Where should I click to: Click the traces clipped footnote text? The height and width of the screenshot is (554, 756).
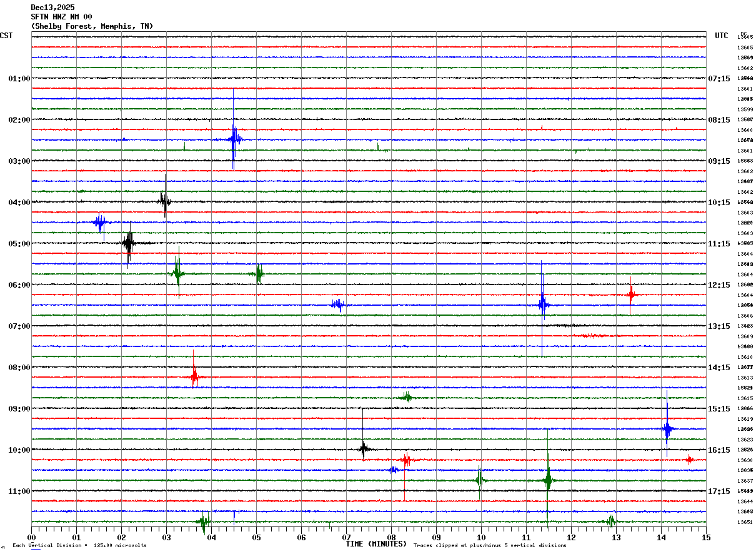(490, 546)
